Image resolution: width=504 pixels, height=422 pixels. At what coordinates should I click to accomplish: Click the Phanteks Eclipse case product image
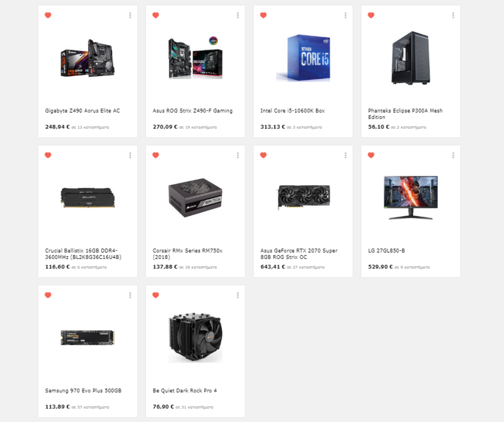tap(411, 58)
